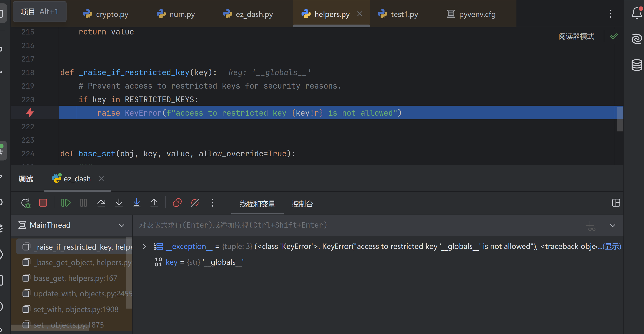Click the editor vertical scrollbar thumb

click(620, 119)
